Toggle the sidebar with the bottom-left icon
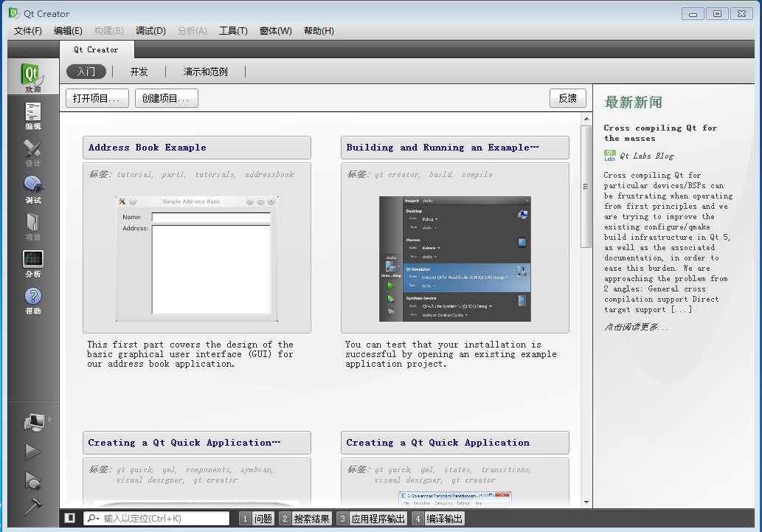762x532 pixels. click(69, 518)
